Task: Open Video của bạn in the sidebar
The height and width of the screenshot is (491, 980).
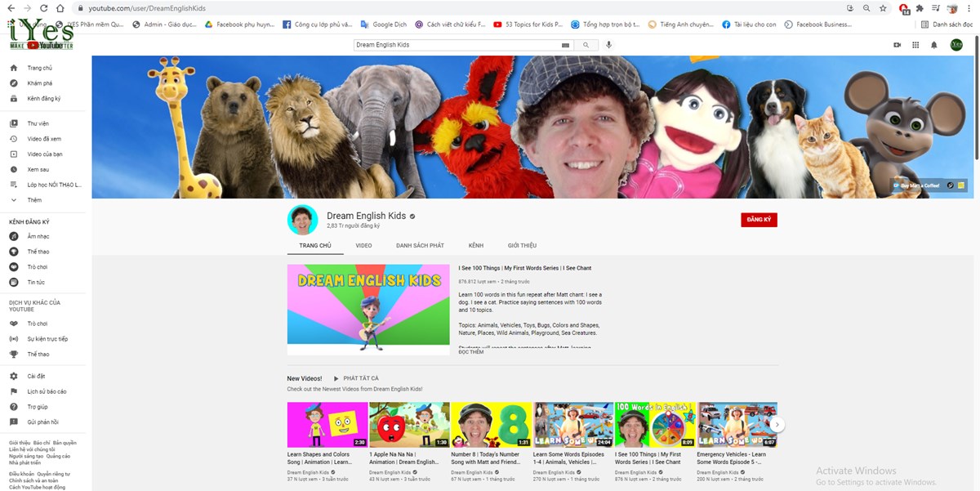Action: point(44,154)
